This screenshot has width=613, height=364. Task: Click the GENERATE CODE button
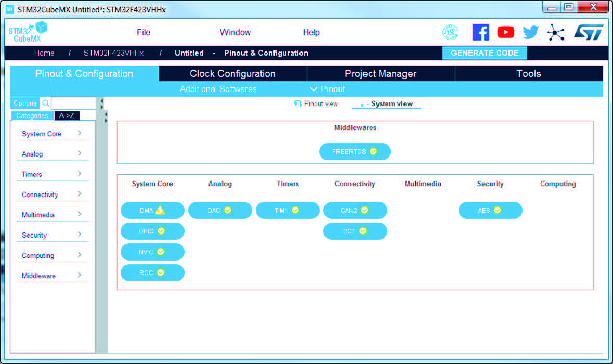pyautogui.click(x=485, y=53)
